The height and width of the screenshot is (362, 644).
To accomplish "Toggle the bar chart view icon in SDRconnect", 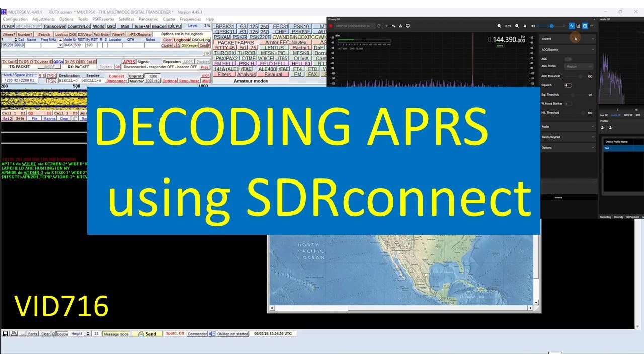I will pyautogui.click(x=578, y=25).
